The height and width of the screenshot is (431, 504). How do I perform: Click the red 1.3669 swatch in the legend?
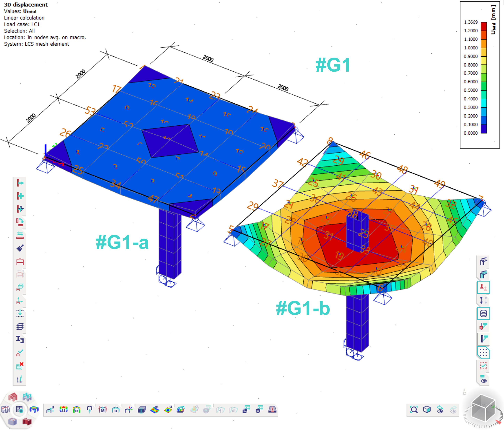(x=484, y=26)
